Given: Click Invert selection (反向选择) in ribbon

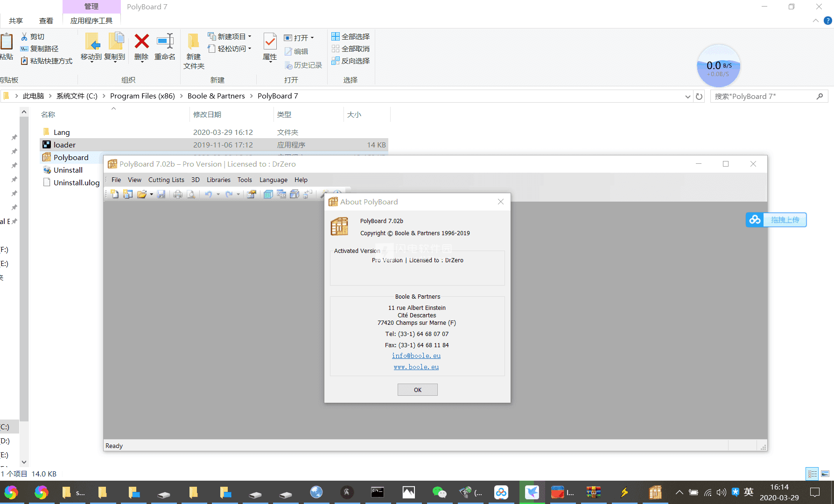Looking at the screenshot, I should tap(350, 61).
